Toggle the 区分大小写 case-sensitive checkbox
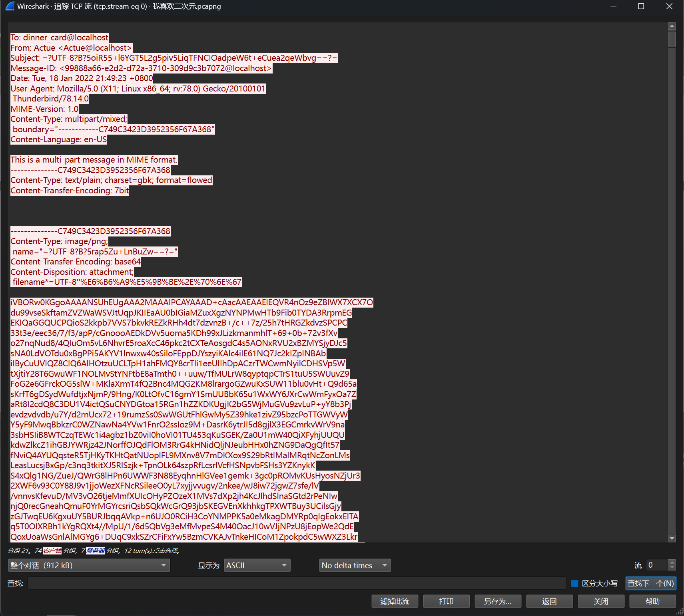 pyautogui.click(x=575, y=583)
